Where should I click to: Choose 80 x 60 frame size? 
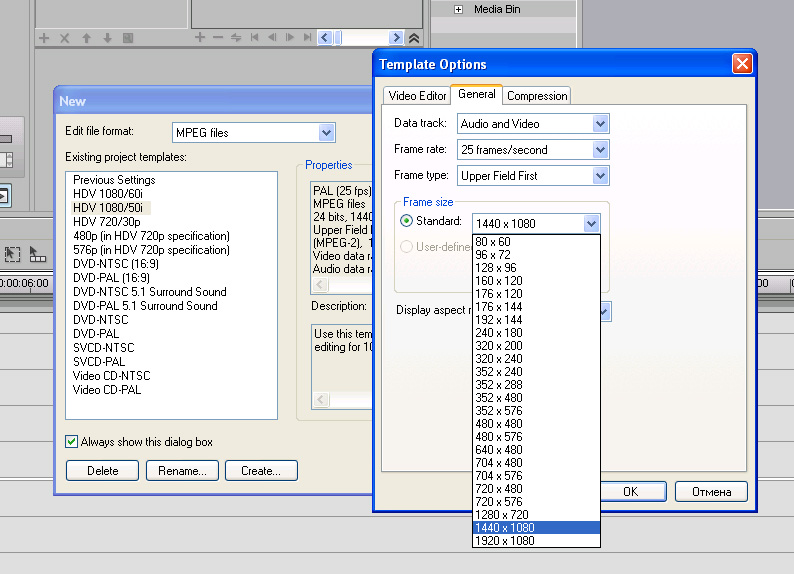click(x=536, y=241)
